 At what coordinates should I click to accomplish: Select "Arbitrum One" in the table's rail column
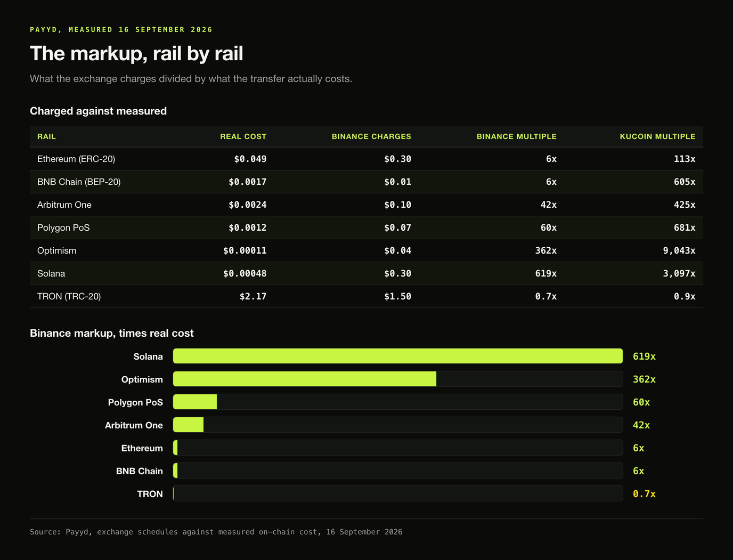[64, 205]
